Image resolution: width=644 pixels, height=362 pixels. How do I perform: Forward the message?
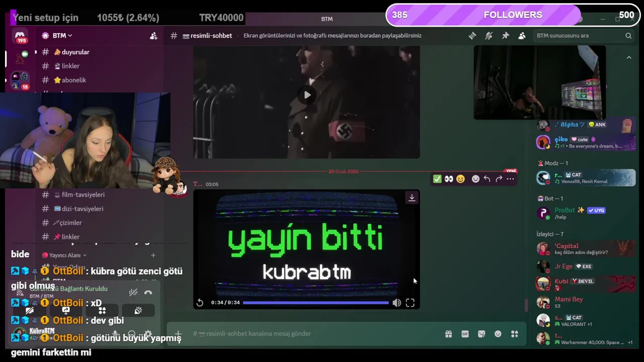point(499,179)
